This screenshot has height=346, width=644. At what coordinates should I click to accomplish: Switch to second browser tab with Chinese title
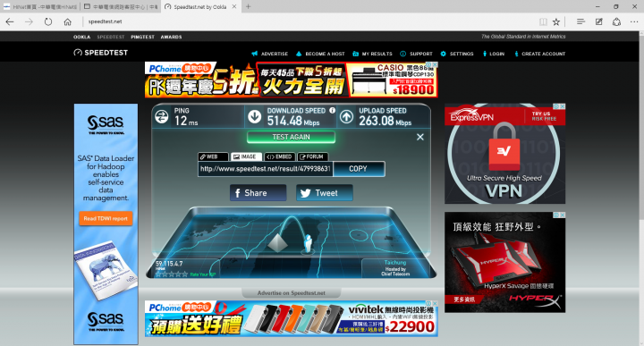click(x=121, y=6)
